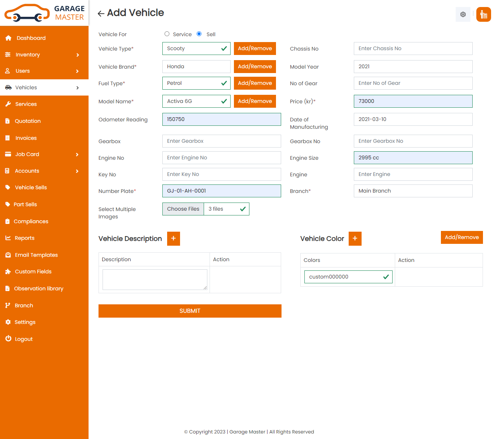
Task: Click the back arrow beside Add Vehicle
Action: pyautogui.click(x=101, y=14)
